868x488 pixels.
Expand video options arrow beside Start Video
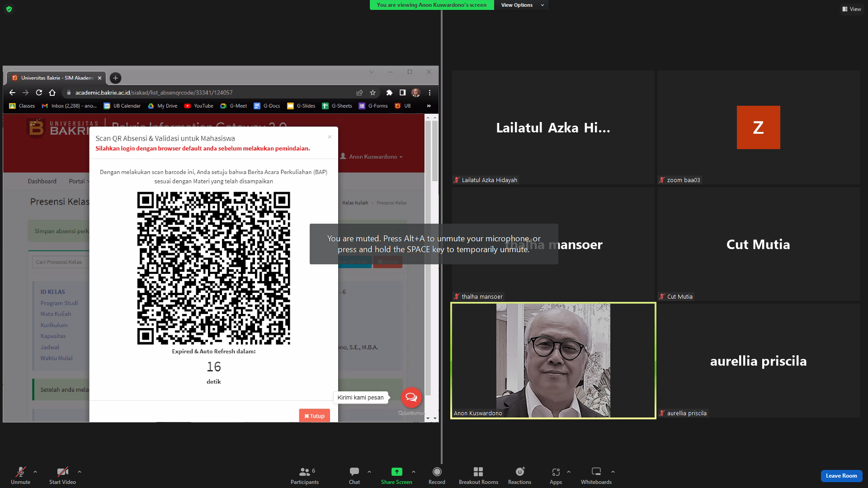pyautogui.click(x=80, y=472)
